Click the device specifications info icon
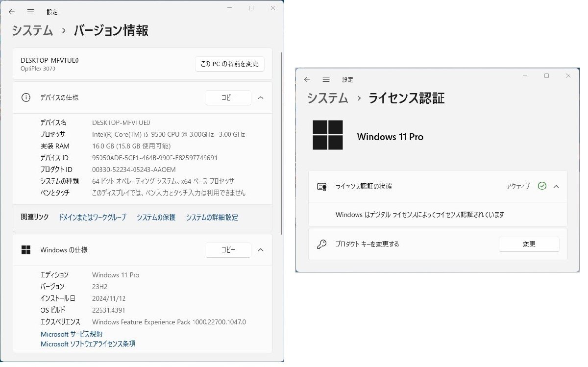The width and height of the screenshot is (588, 367). (26, 98)
